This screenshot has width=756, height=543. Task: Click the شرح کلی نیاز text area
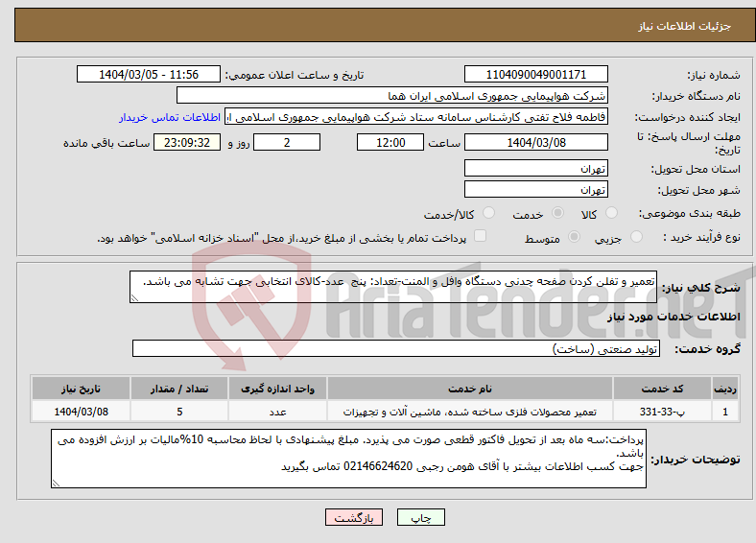[393, 287]
